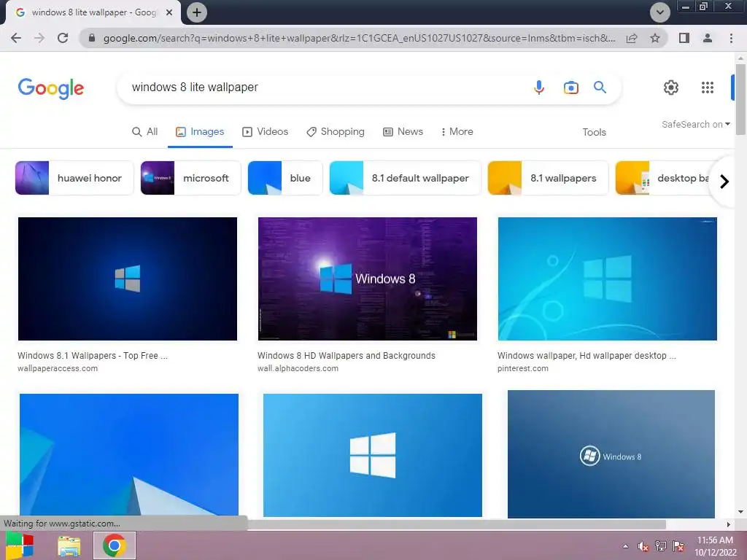Filter by the 'blue' chip
This screenshot has height=560, width=747.
[x=285, y=178]
